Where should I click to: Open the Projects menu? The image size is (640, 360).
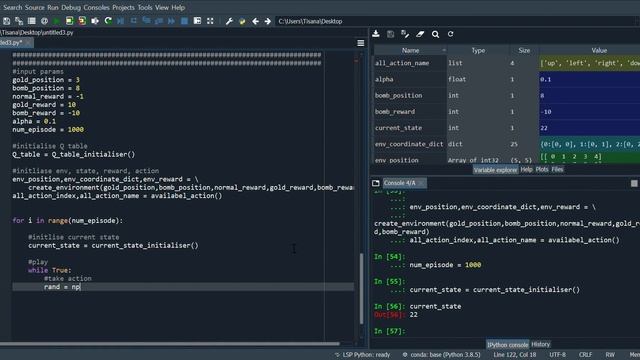[x=123, y=7]
